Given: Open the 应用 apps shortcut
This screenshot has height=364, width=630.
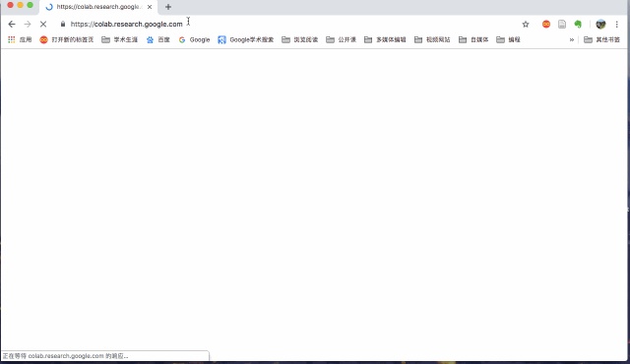Looking at the screenshot, I should (x=20, y=39).
